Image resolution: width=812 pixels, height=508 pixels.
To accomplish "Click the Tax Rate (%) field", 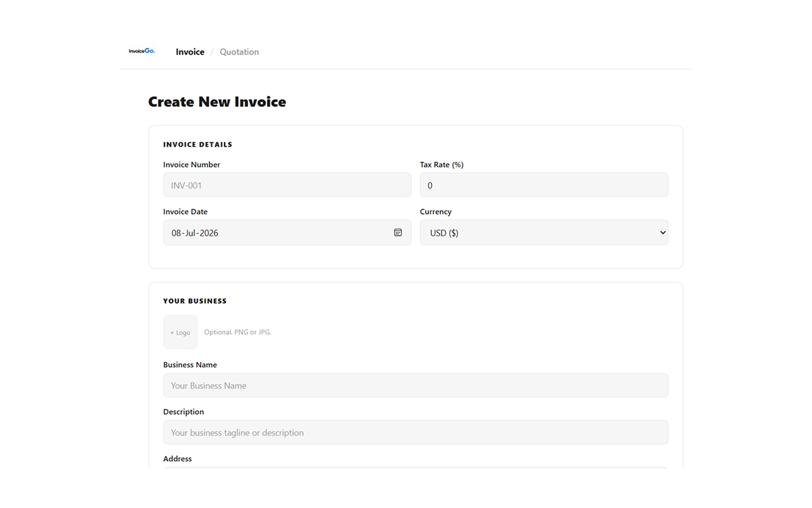I will 544,185.
